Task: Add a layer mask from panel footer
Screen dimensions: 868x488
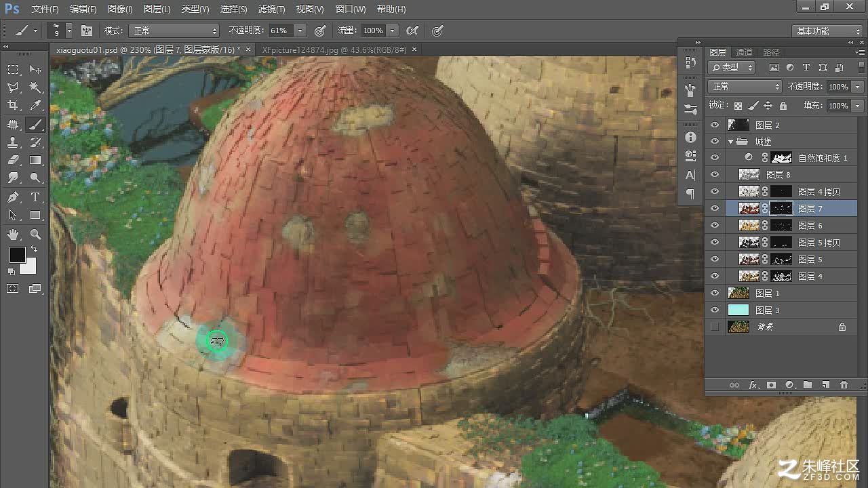Action: (771, 385)
